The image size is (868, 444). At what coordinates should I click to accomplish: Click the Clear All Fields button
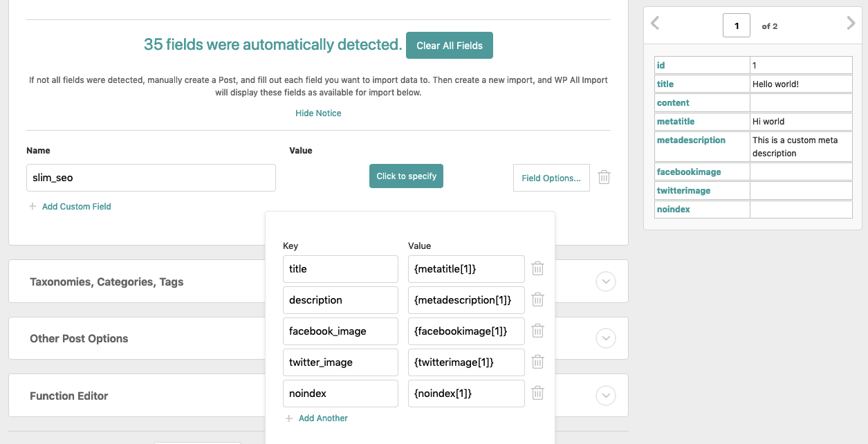click(450, 45)
